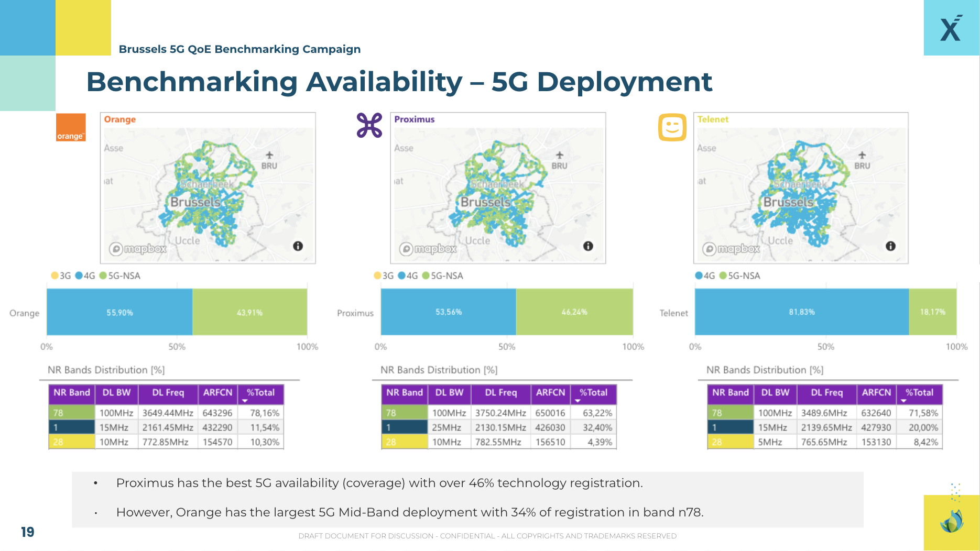Toggle the 3G legend dot under the Orange map
The width and height of the screenshot is (980, 551).
(55, 275)
